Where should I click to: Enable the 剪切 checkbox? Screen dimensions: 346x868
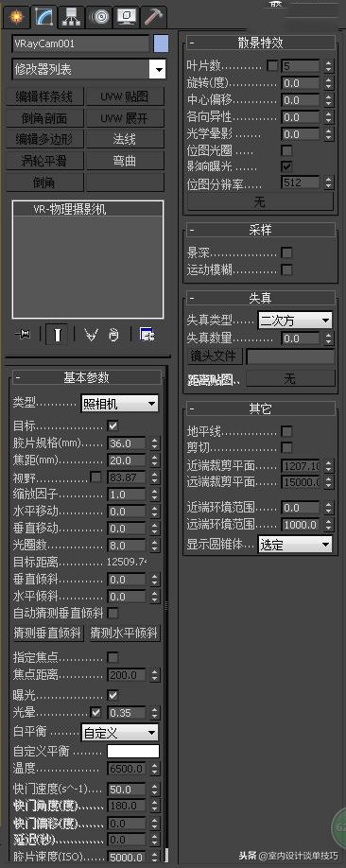(x=286, y=447)
